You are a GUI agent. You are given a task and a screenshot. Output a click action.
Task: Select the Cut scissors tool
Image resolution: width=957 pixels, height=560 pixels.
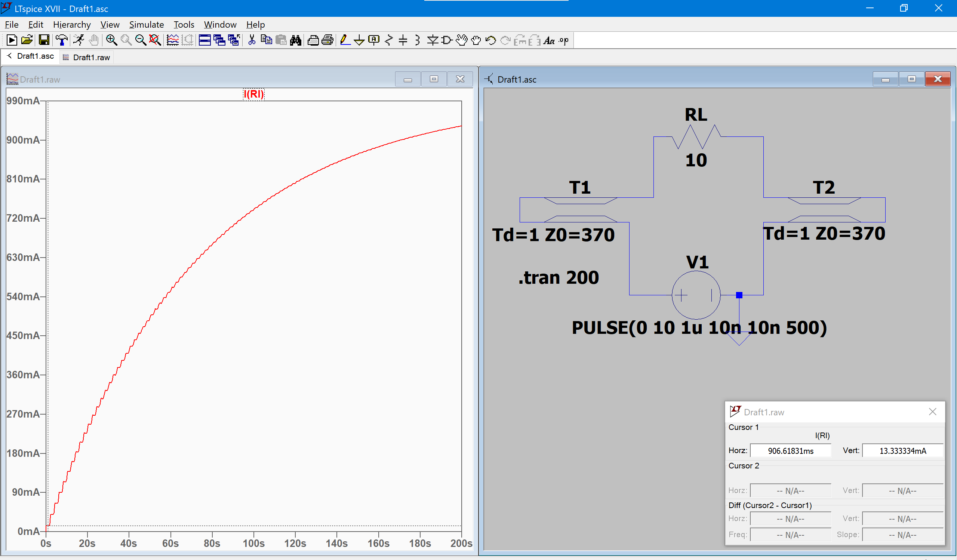coord(252,40)
